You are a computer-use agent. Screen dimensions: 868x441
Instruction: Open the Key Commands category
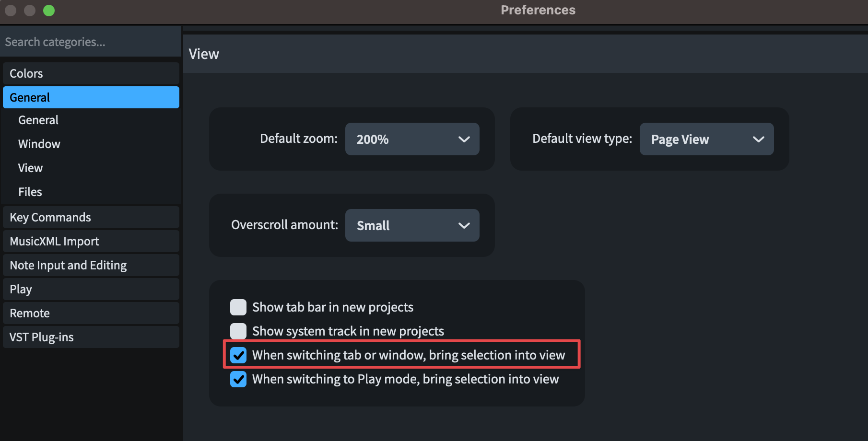[91, 217]
